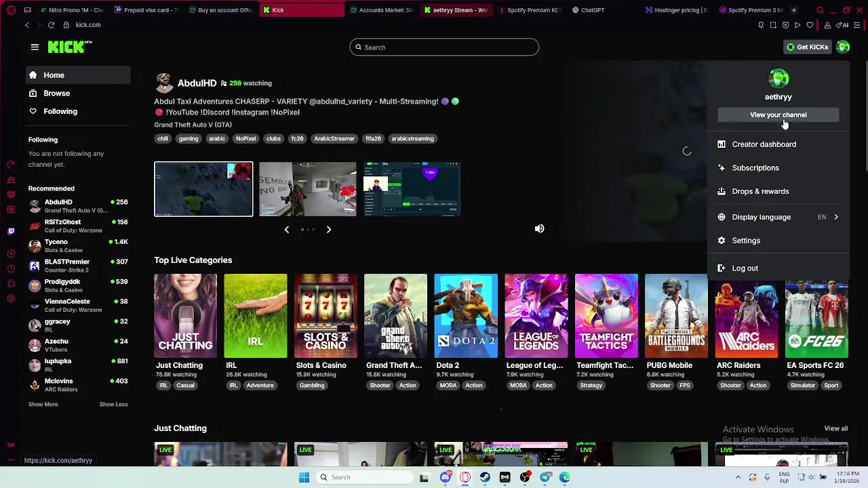This screenshot has height=488, width=868.
Task: Open recommended channel Mclovins
Action: 78,386
